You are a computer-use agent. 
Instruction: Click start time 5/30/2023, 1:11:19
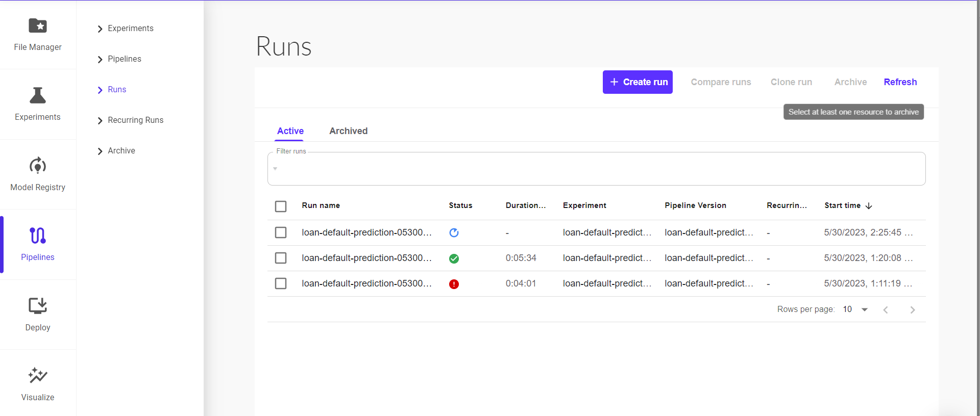[x=868, y=283]
